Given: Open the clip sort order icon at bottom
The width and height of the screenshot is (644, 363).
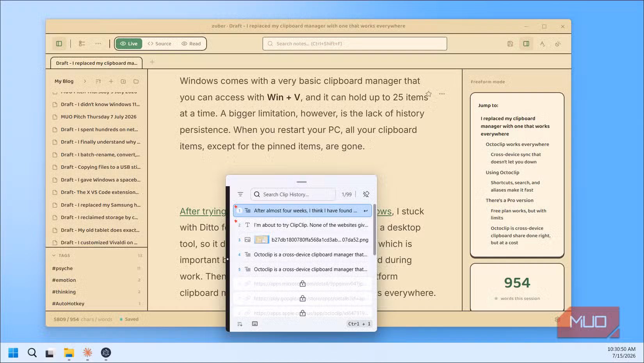Looking at the screenshot, I should point(240,324).
